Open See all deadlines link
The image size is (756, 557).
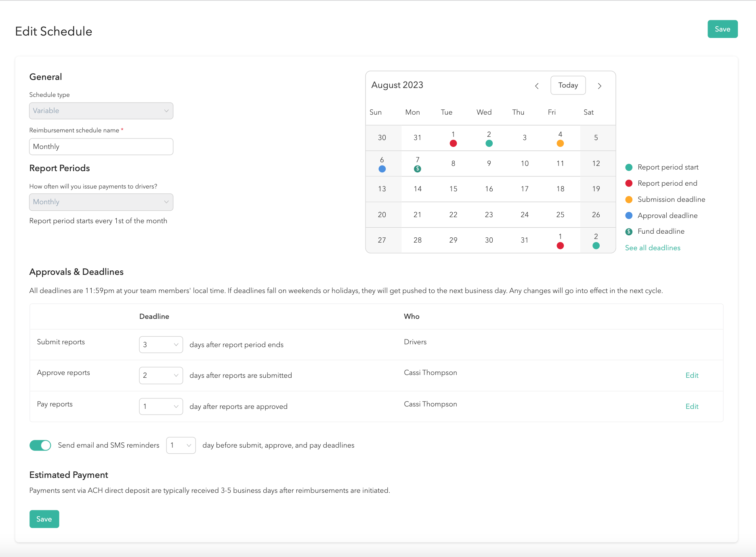coord(653,248)
